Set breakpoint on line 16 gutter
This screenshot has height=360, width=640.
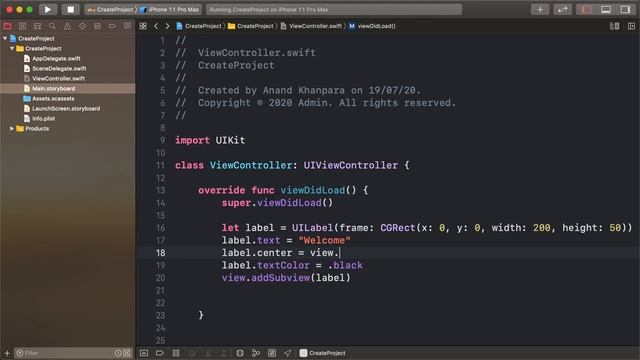160,228
